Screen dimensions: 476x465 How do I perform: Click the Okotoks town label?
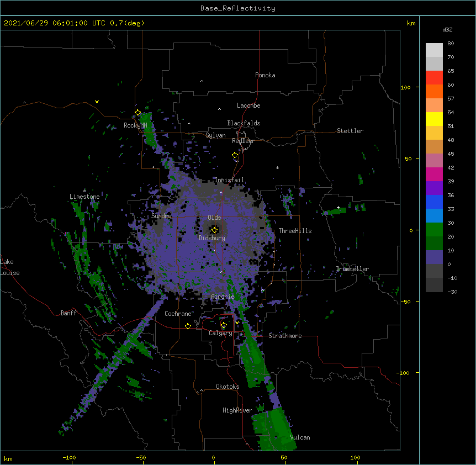228,387
